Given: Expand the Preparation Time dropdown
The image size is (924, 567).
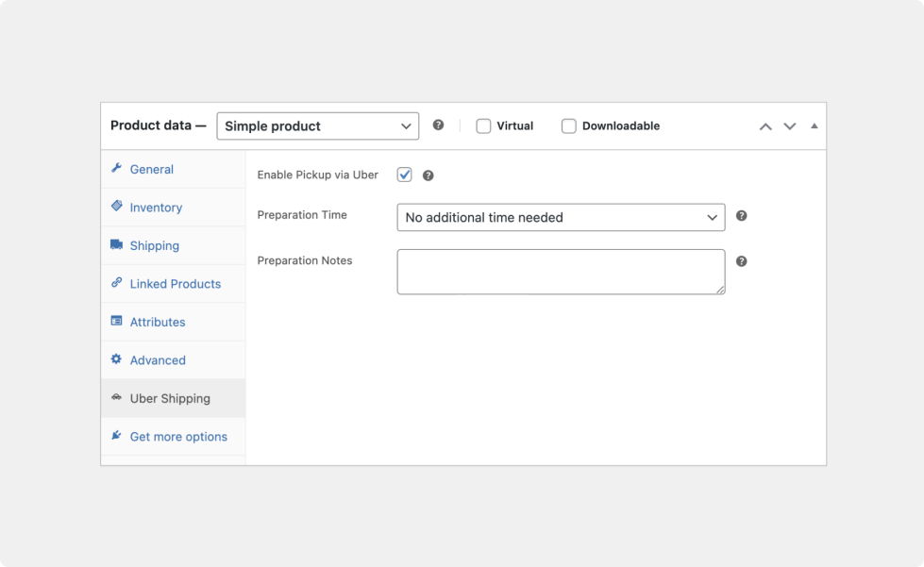Looking at the screenshot, I should [x=561, y=217].
